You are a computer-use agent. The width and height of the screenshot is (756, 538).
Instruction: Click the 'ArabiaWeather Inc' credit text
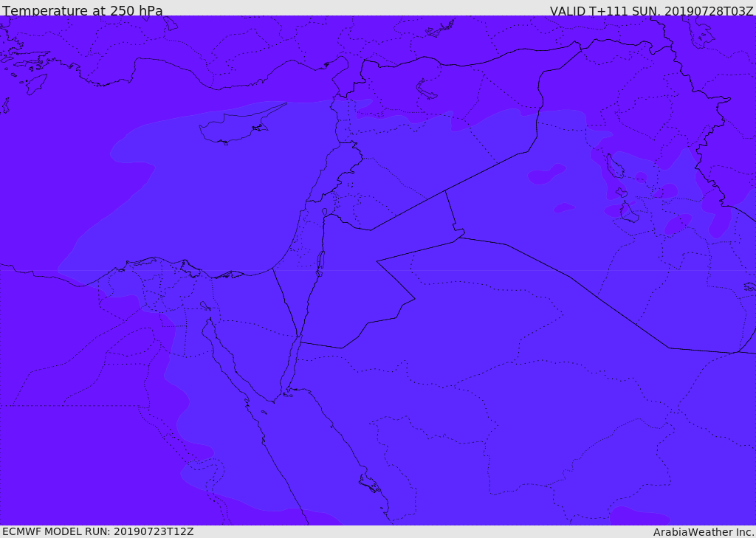(x=703, y=532)
